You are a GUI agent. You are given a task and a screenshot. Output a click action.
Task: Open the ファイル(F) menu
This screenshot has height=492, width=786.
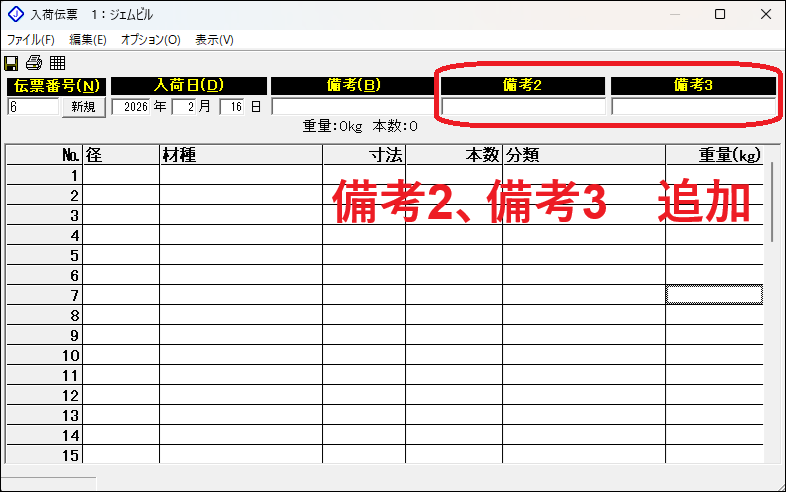pos(31,40)
